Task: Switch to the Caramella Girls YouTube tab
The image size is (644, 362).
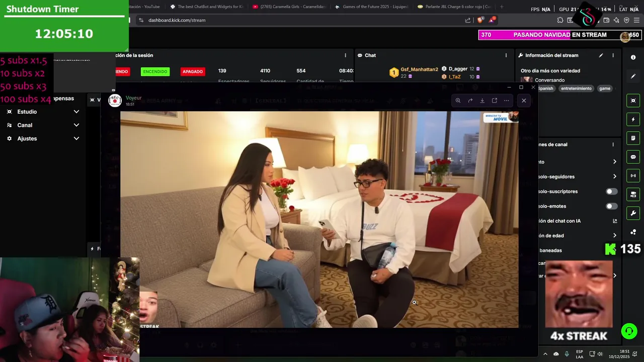Action: [289, 7]
